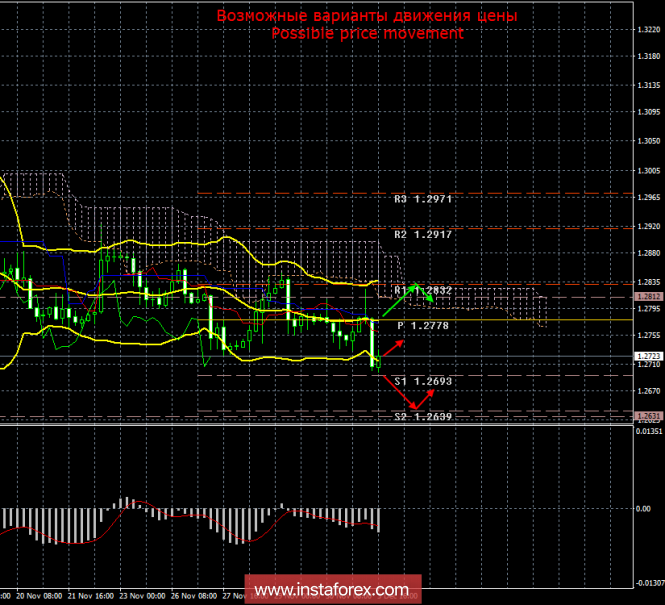Click the 1.3050 price axis value

(649, 141)
